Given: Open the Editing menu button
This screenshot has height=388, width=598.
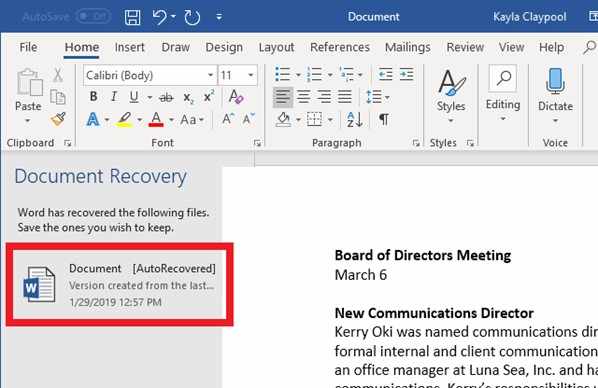Looking at the screenshot, I should point(503,94).
